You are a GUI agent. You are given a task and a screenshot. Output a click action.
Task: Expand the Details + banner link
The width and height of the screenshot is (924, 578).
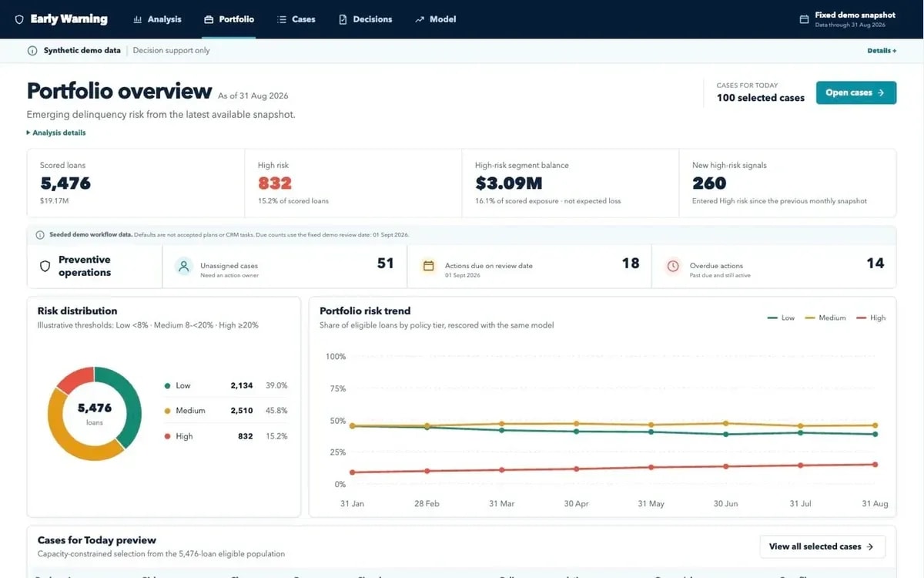[882, 51]
